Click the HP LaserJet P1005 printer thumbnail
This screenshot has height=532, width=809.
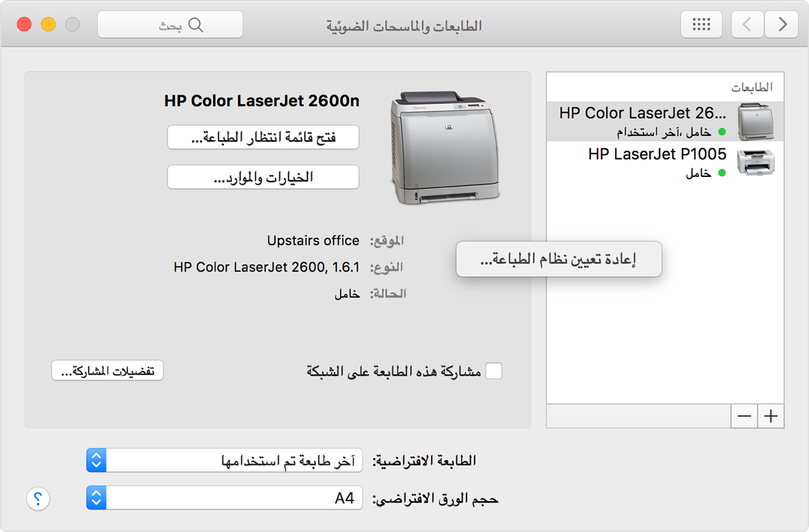(x=755, y=162)
